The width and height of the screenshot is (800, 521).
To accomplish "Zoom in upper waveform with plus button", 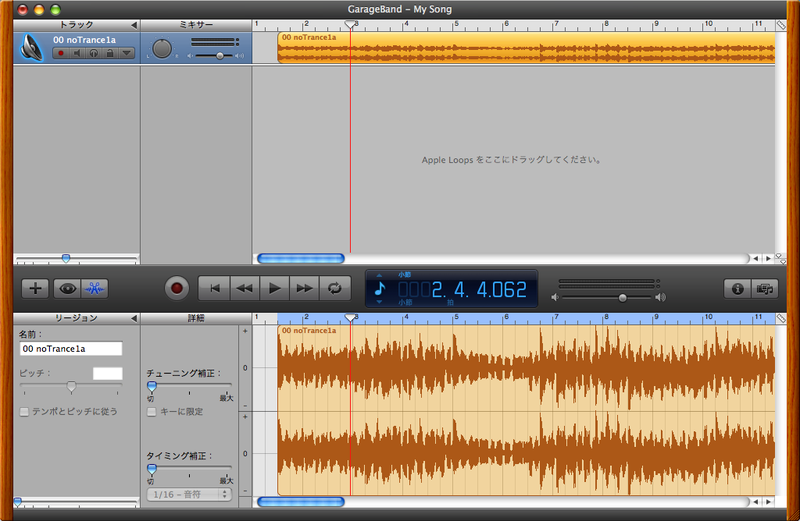I will pyautogui.click(x=245, y=331).
